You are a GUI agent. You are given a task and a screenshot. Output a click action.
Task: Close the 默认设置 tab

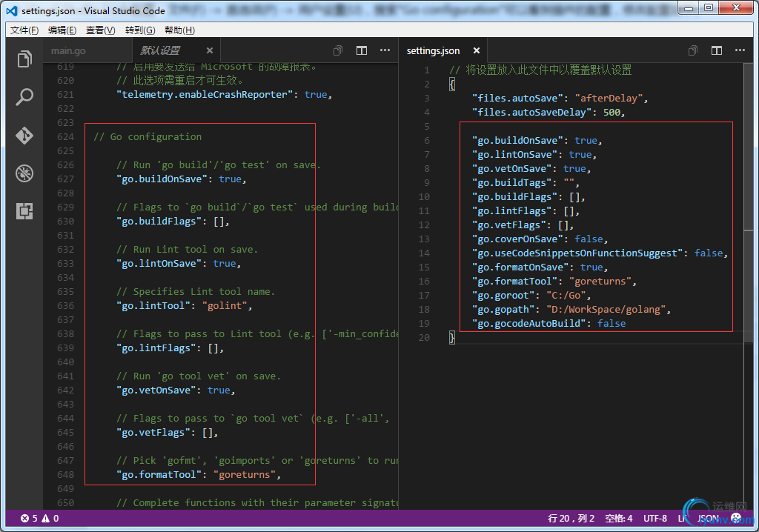pyautogui.click(x=210, y=50)
